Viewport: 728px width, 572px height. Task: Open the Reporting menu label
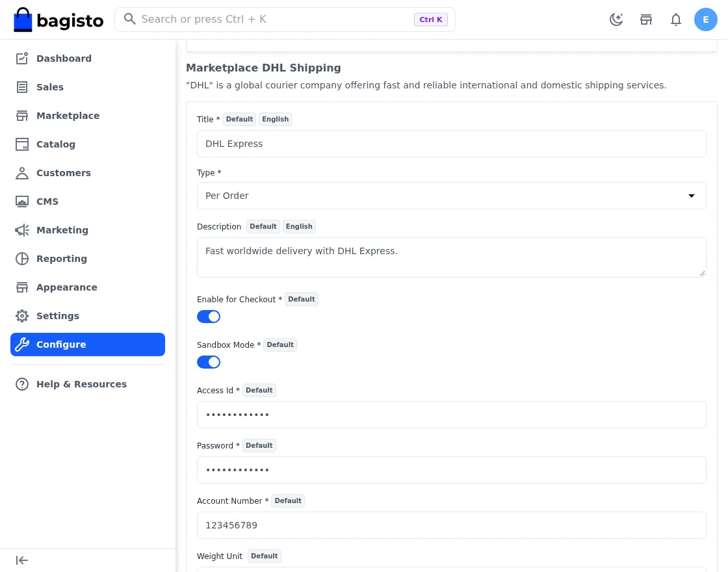62,259
